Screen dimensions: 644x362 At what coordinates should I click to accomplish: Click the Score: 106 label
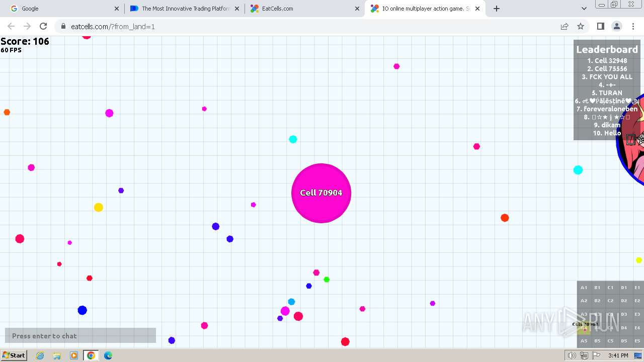(25, 41)
